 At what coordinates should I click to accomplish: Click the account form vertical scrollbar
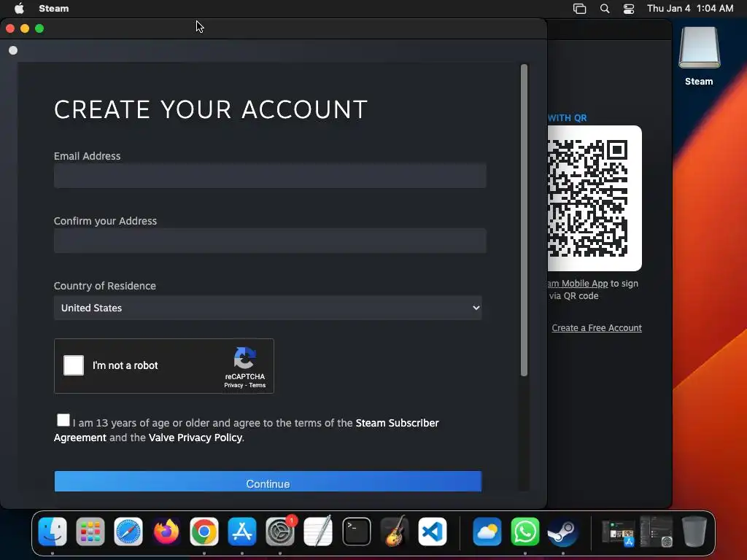(524, 220)
